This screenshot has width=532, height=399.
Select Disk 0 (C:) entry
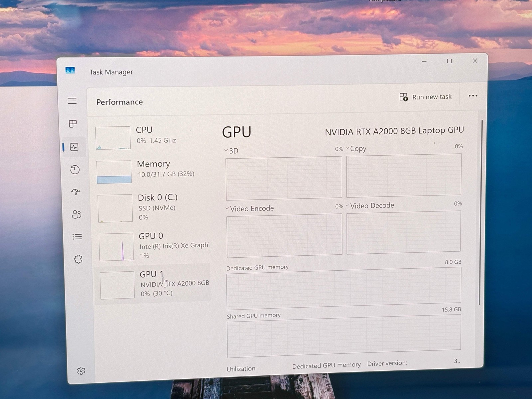[x=153, y=207]
